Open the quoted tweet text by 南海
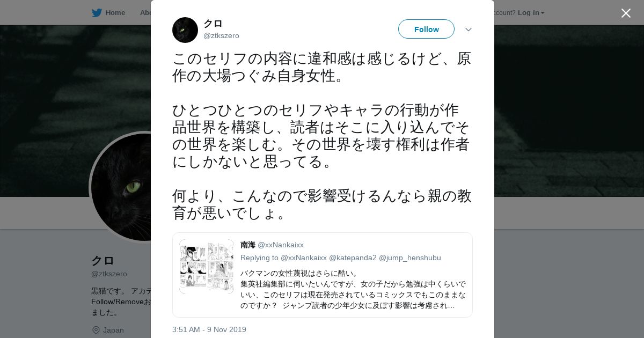Screen dimensions: 644x338 coord(353,289)
